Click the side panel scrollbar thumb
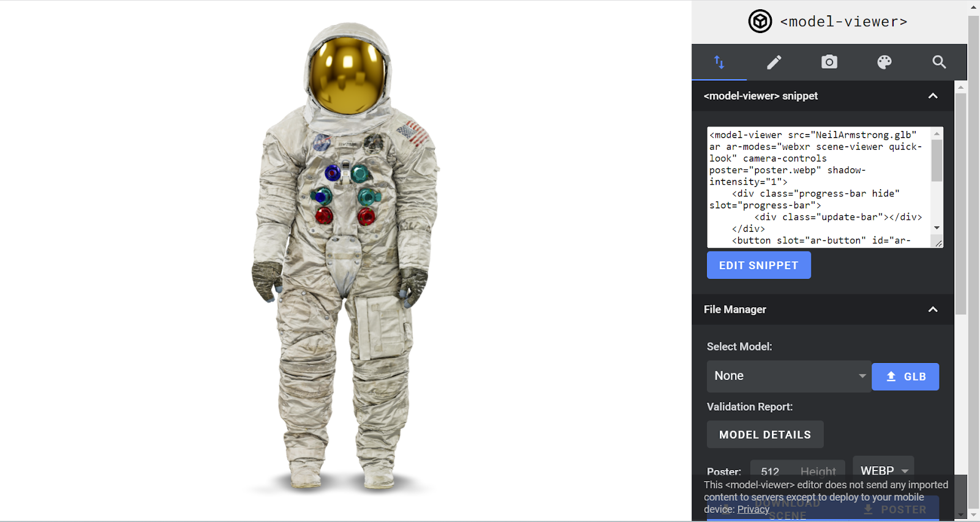Image resolution: width=980 pixels, height=522 pixels. pyautogui.click(x=960, y=204)
